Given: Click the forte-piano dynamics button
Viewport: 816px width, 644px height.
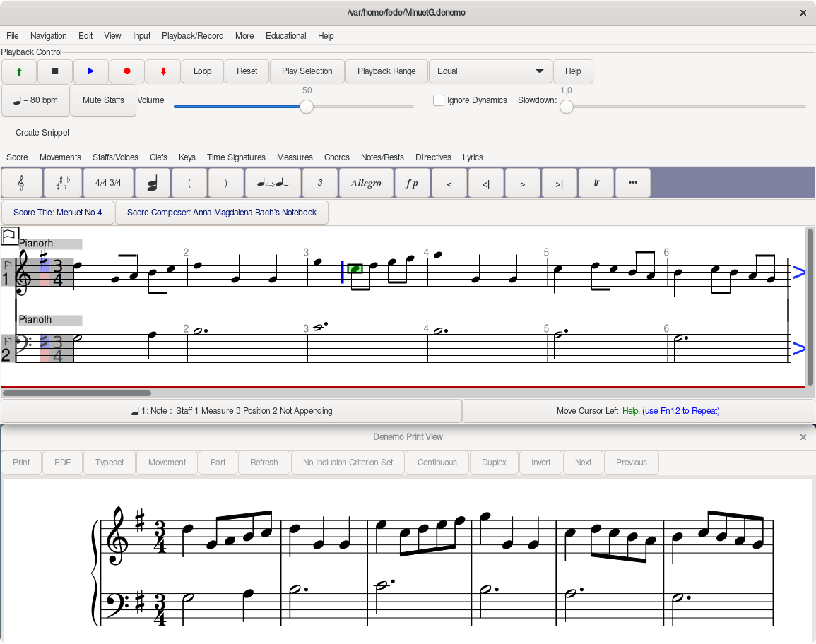Looking at the screenshot, I should click(x=412, y=183).
